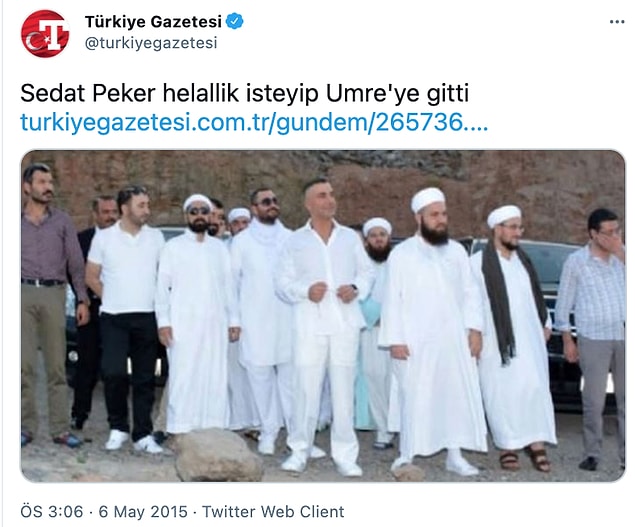This screenshot has width=635, height=527.
Task: Click the Türkiye Gazetesi display name
Action: tap(153, 21)
